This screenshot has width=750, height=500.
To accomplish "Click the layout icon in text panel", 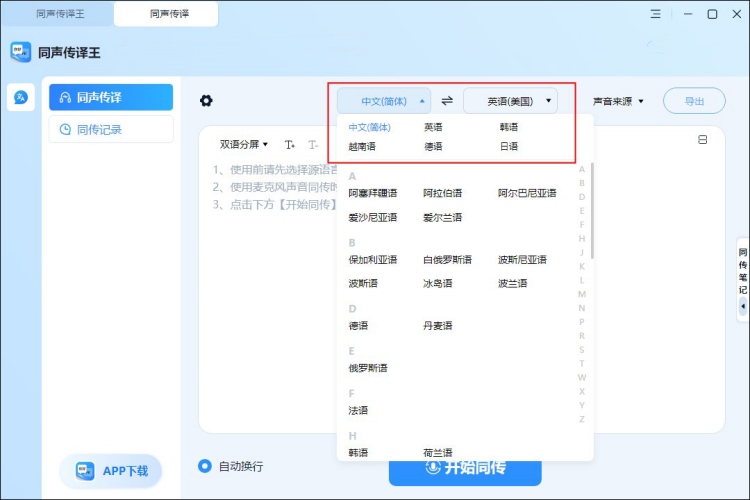I will [x=702, y=140].
